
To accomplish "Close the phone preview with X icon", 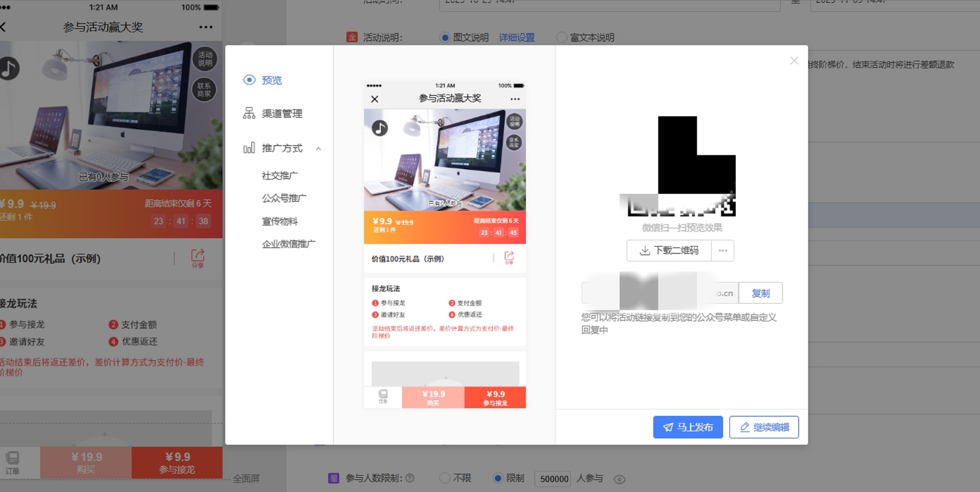I will pos(375,99).
